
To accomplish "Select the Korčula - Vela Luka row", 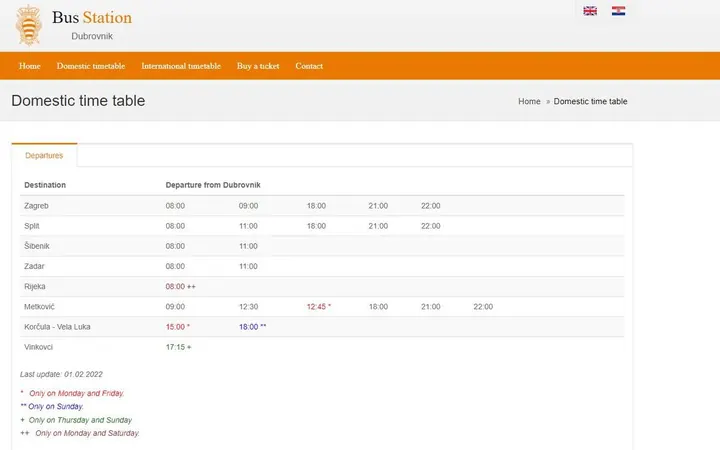I will (x=322, y=327).
